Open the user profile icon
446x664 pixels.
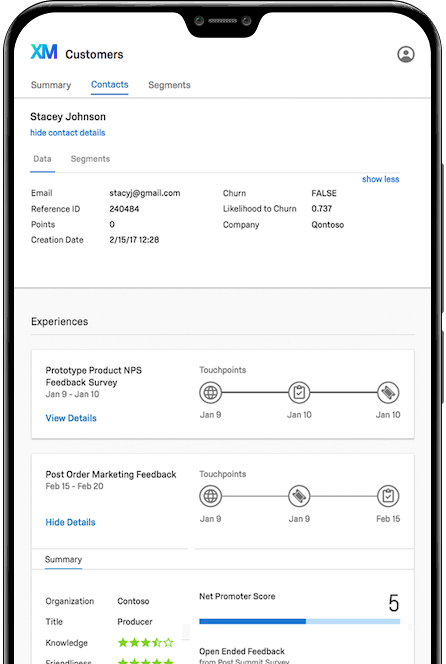click(405, 54)
